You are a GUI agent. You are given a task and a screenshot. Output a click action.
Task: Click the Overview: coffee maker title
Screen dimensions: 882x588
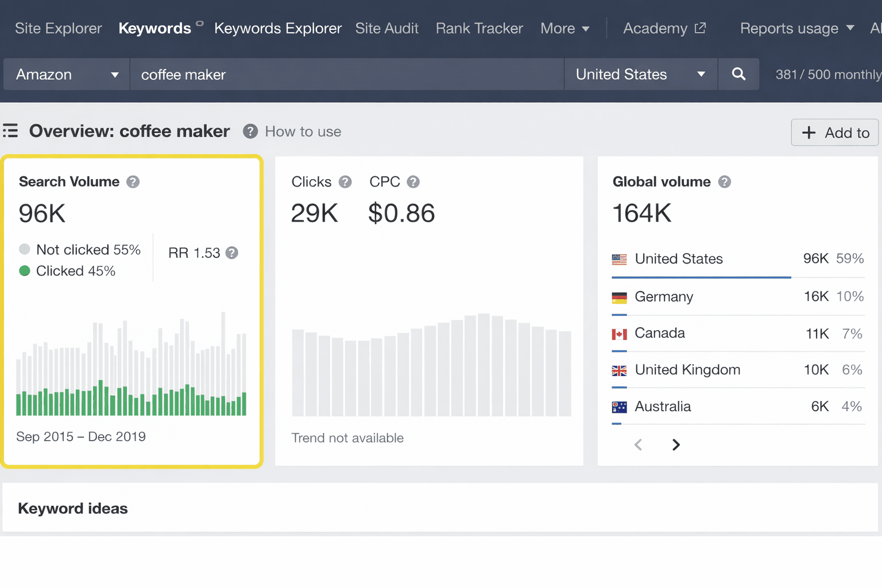[x=130, y=131]
